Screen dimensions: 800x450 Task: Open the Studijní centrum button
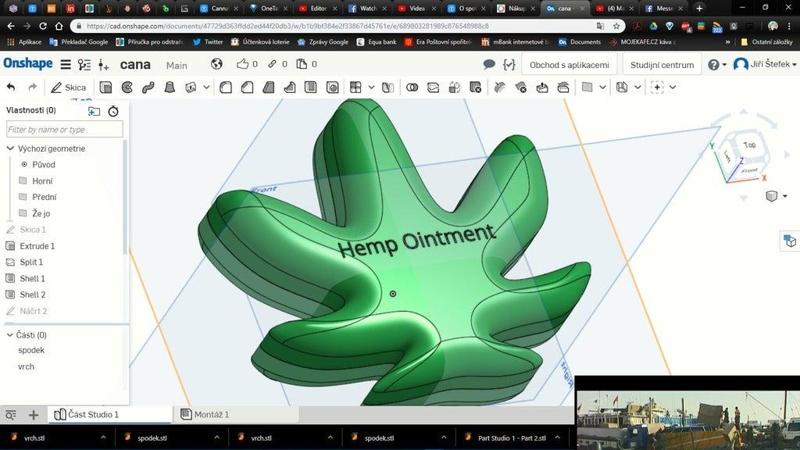pyautogui.click(x=662, y=65)
